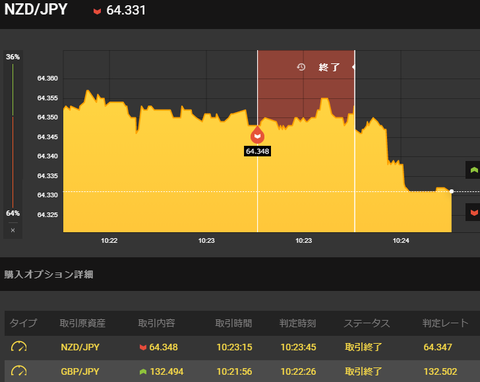480x382 pixels.
Task: Click the white vertical end line of the red zone
Action: [x=354, y=141]
